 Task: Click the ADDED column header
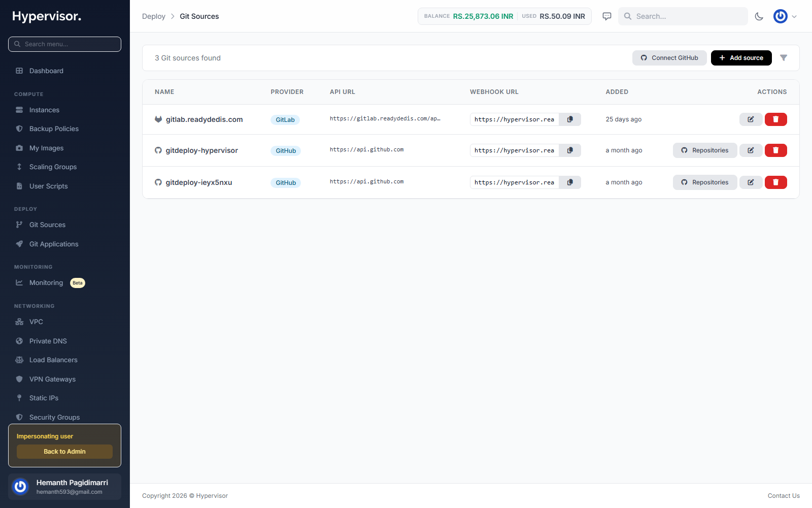(617, 92)
